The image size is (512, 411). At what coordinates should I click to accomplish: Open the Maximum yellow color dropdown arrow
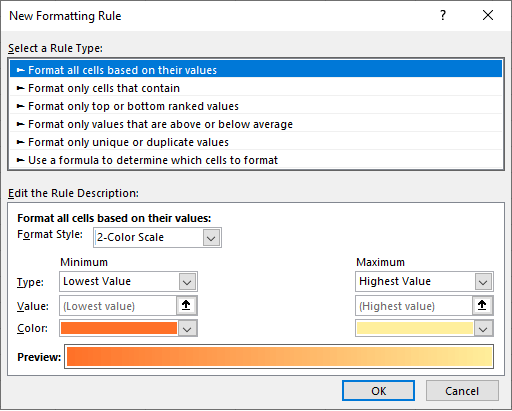pos(483,329)
